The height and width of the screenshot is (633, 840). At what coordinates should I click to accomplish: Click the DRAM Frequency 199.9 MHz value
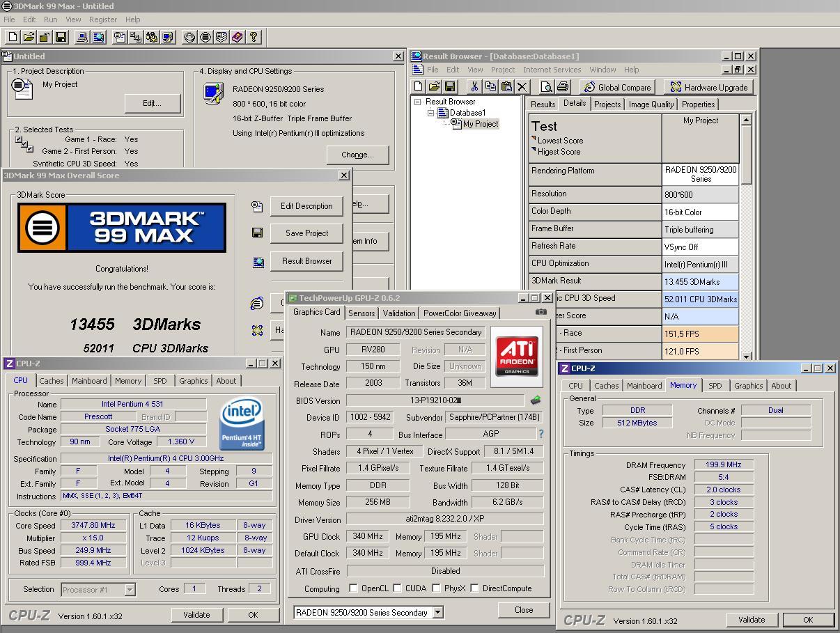(724, 465)
